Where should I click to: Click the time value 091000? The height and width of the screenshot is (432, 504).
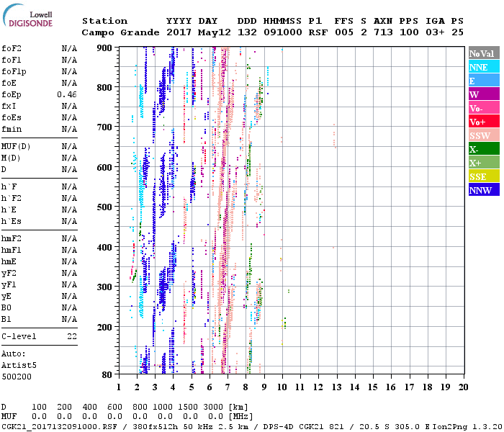[x=283, y=32]
